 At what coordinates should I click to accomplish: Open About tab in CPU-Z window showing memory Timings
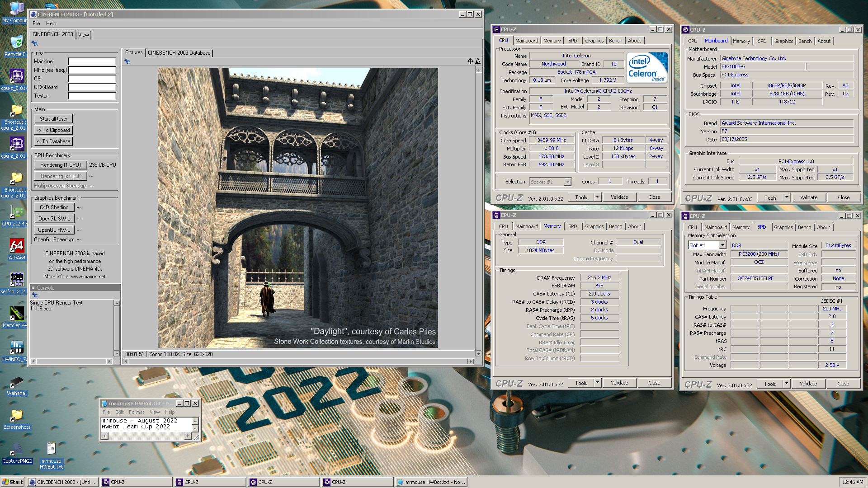click(x=634, y=226)
